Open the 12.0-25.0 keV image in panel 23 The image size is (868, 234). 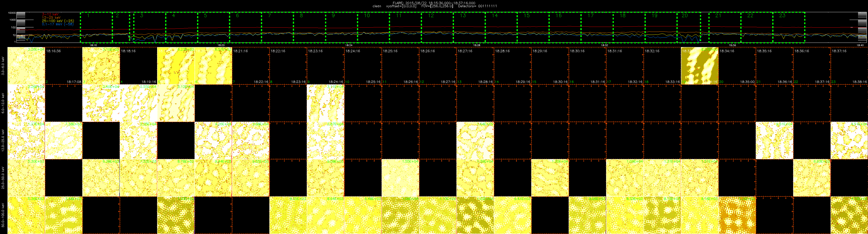849,141
